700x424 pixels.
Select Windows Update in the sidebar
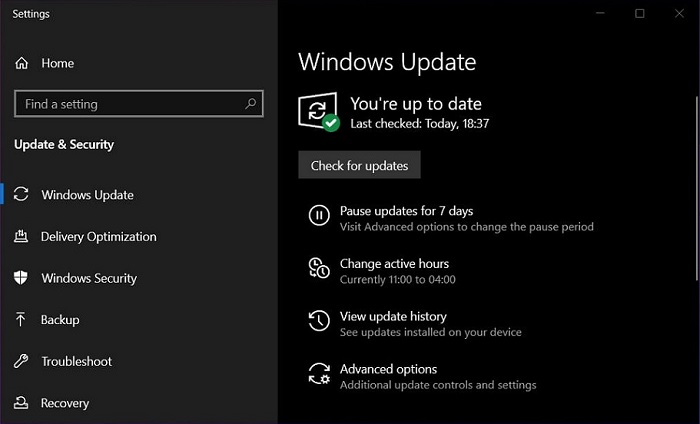[x=88, y=195]
